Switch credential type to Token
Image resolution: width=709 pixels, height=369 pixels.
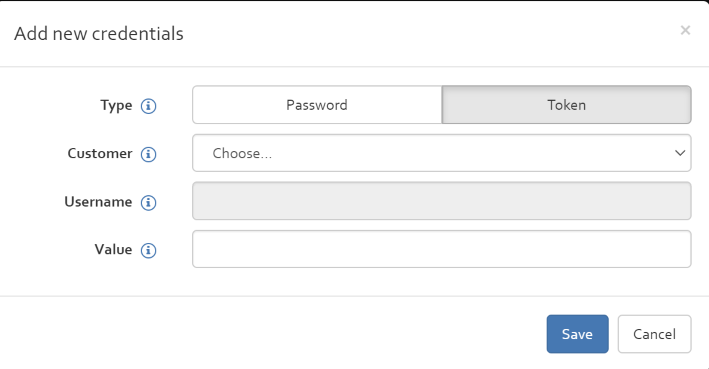click(x=567, y=105)
